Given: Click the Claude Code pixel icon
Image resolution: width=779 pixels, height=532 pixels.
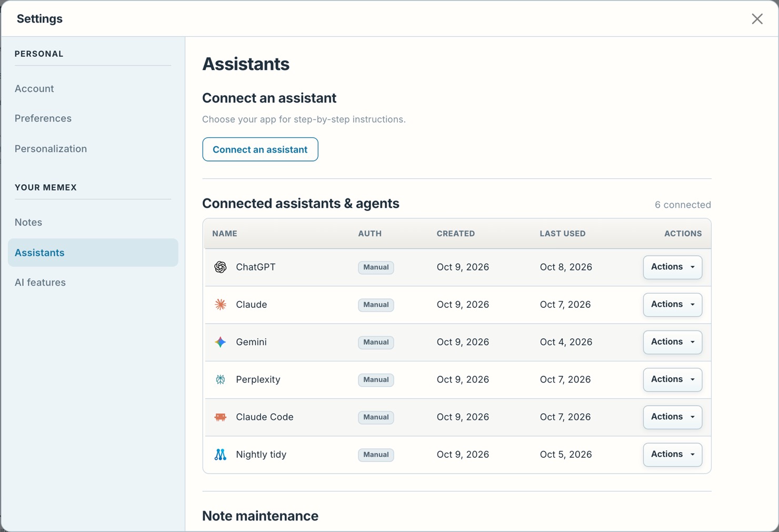Looking at the screenshot, I should click(x=221, y=417).
